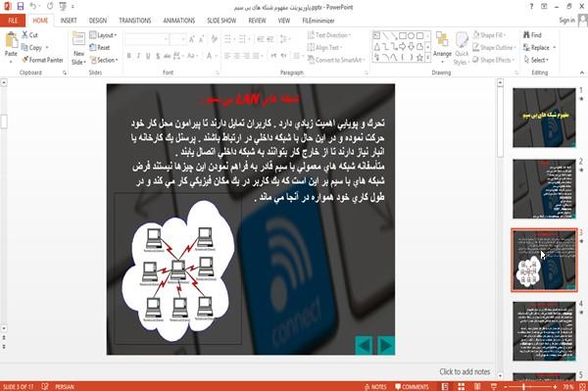Select slide 1 thumbnail
The image size is (588, 391).
544,118
